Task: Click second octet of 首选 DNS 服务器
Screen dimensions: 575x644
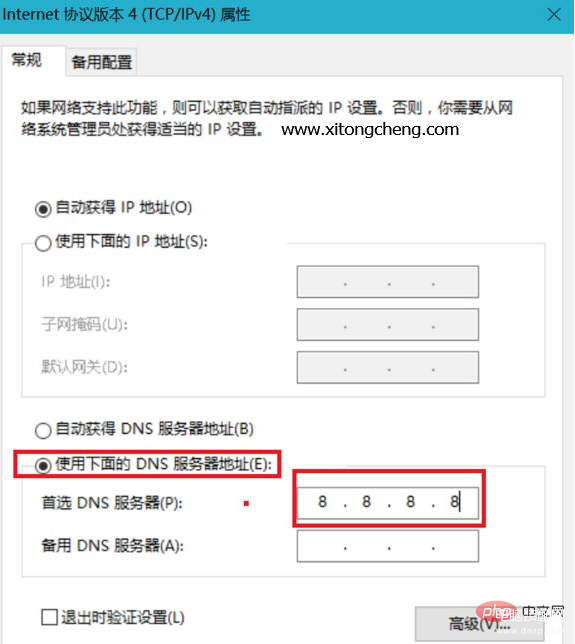Action: 367,502
